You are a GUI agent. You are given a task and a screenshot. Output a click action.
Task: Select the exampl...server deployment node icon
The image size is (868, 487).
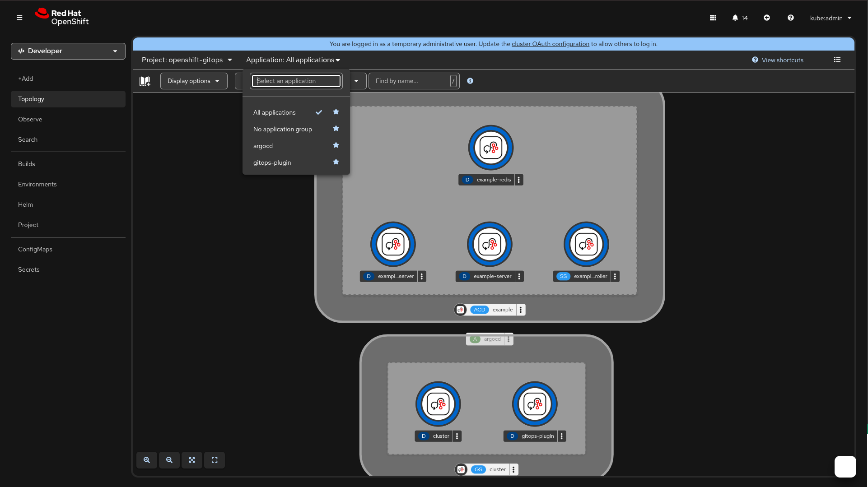(x=393, y=244)
